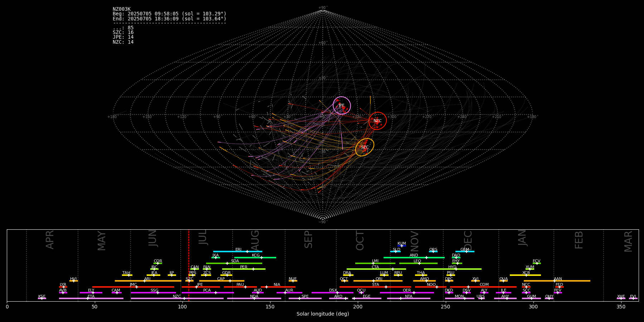Image resolution: width=644 pixels, height=322 pixels.
Task: Select the ARI shower bar in timeline
Action: (x=148, y=281)
